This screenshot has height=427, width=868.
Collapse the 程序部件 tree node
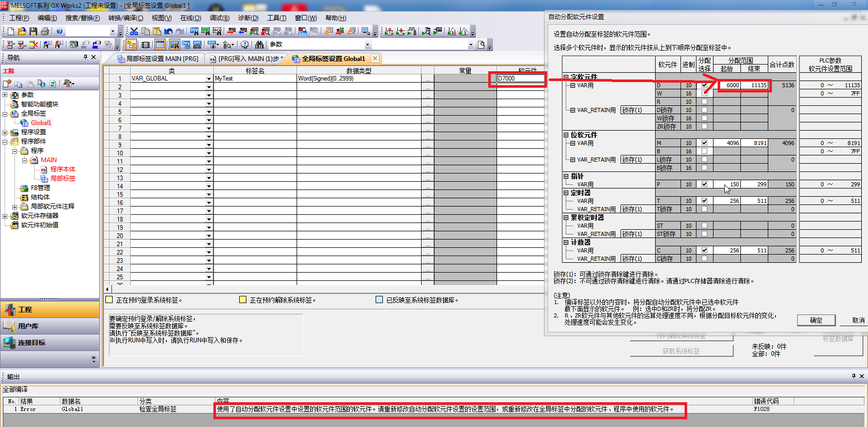[5, 141]
